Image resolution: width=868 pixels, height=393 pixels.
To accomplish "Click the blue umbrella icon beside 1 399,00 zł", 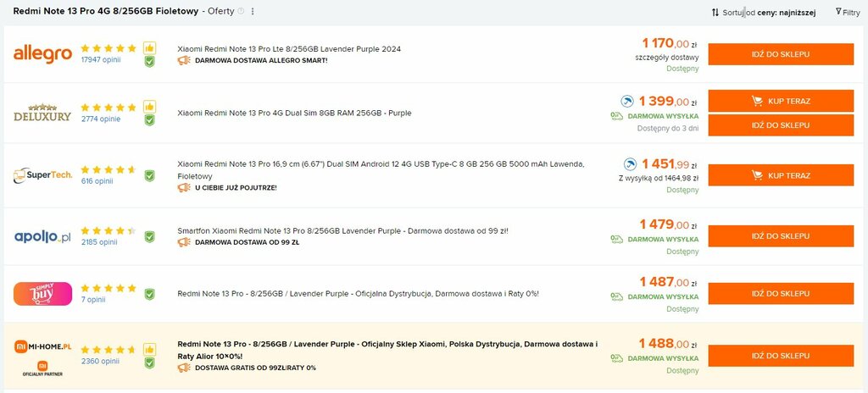I will click(x=627, y=102).
